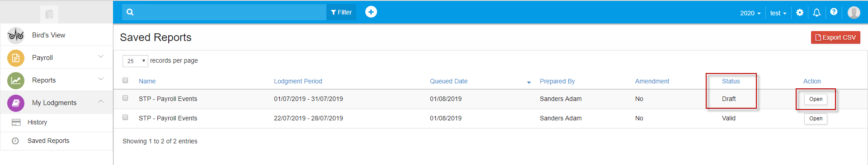Open settings gear in top bar
Viewport: 868px width, 165px height.
[x=800, y=13]
